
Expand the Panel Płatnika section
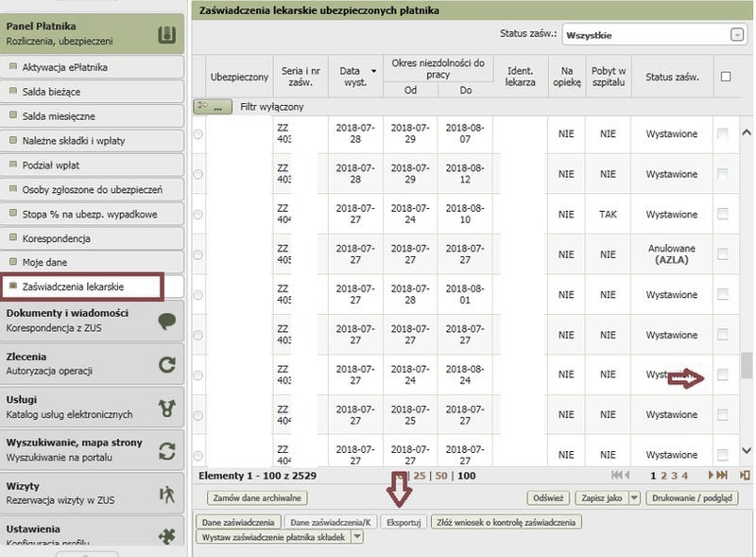coord(92,34)
